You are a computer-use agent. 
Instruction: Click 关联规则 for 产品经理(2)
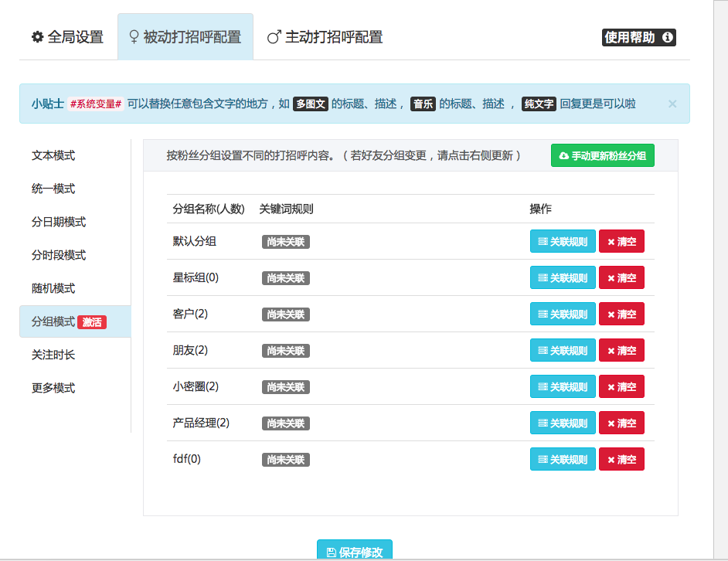[563, 423]
